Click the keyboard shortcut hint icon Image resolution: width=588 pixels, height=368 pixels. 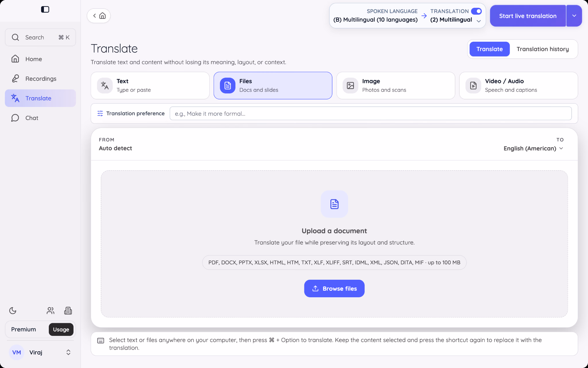click(x=101, y=341)
